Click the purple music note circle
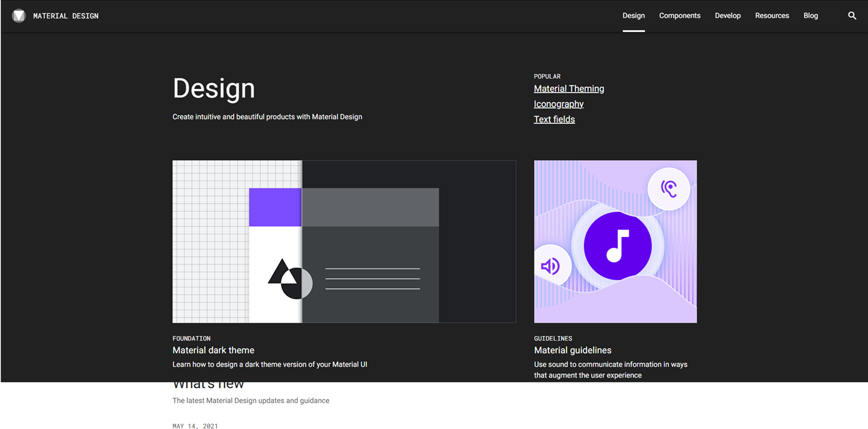The width and height of the screenshot is (868, 429). (x=617, y=246)
